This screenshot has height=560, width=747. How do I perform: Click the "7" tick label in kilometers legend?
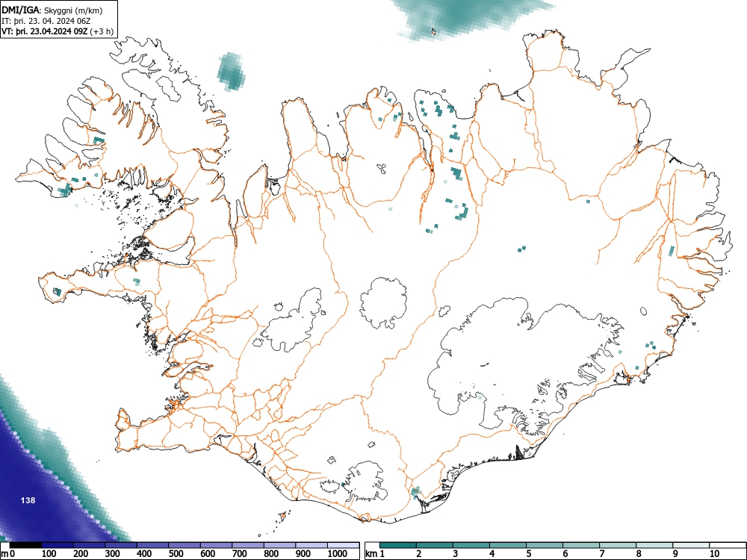tap(601, 554)
